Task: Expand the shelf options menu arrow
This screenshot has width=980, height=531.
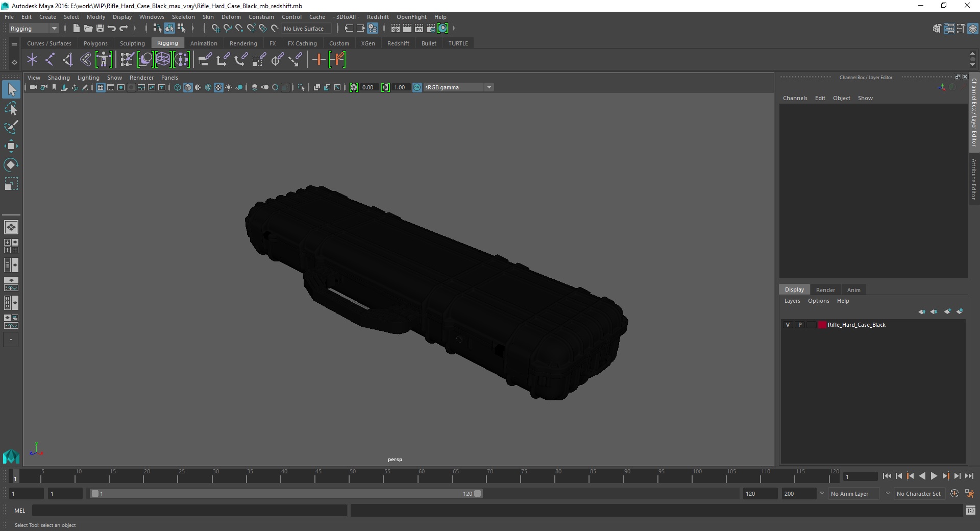Action: pyautogui.click(x=14, y=62)
